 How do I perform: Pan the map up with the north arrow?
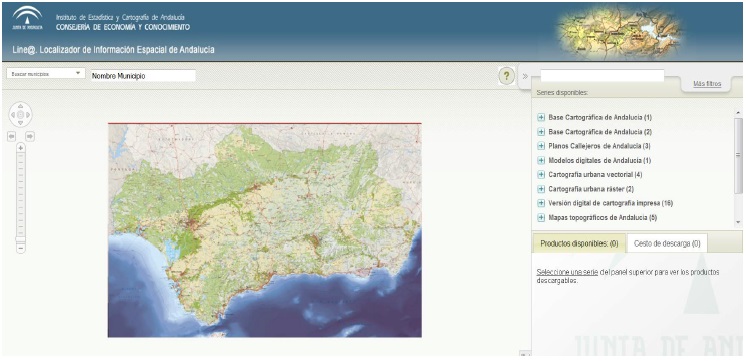[x=20, y=107]
